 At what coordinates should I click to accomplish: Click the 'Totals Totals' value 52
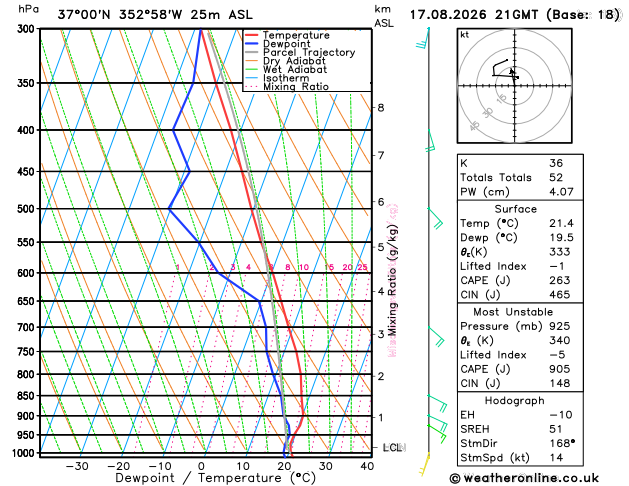[x=556, y=177]
